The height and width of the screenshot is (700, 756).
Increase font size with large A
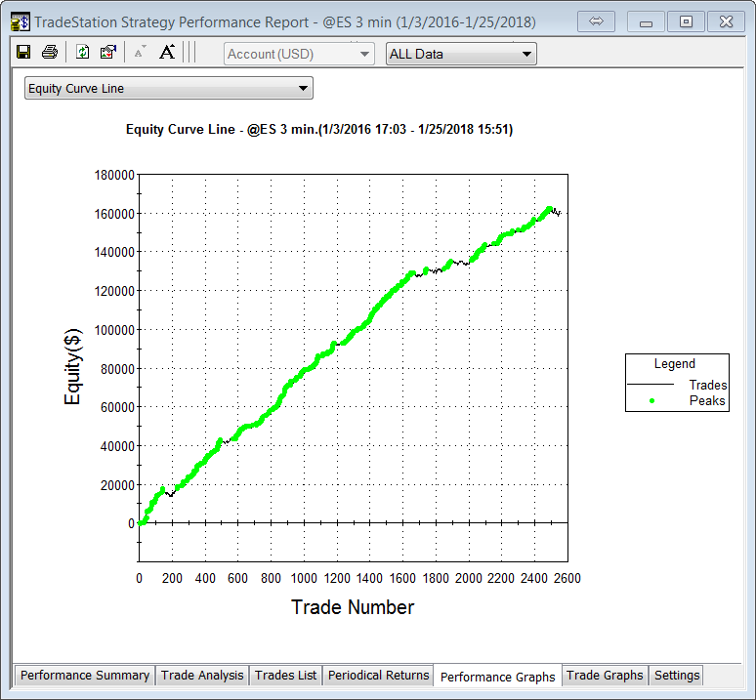(x=167, y=53)
